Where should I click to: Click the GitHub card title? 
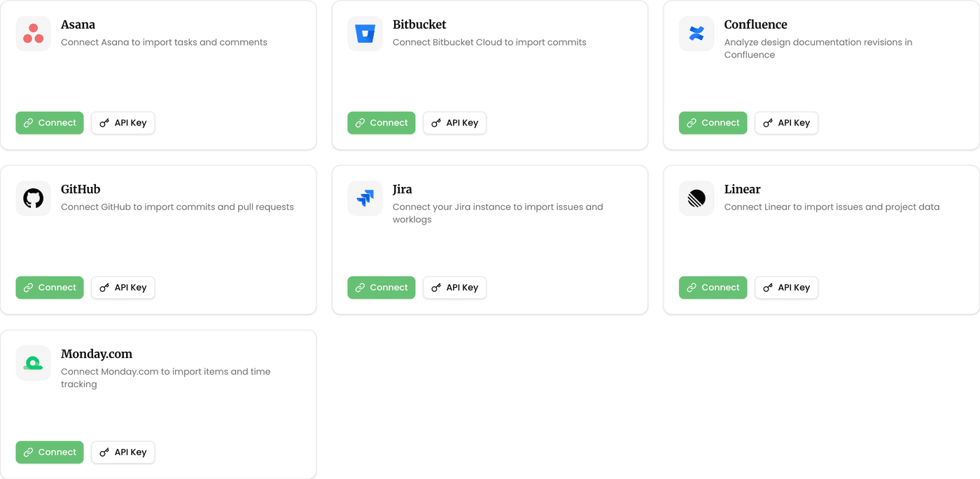tap(80, 189)
